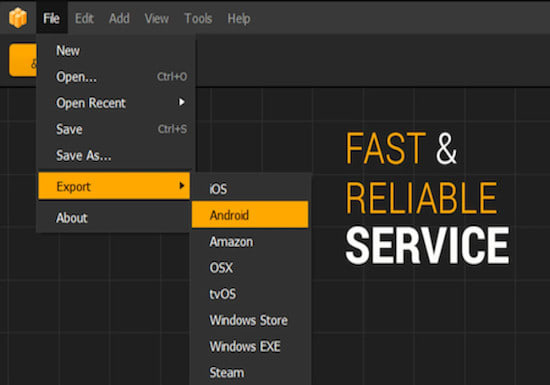Choose Save from the File menu
The height and width of the screenshot is (385, 550).
click(x=115, y=129)
